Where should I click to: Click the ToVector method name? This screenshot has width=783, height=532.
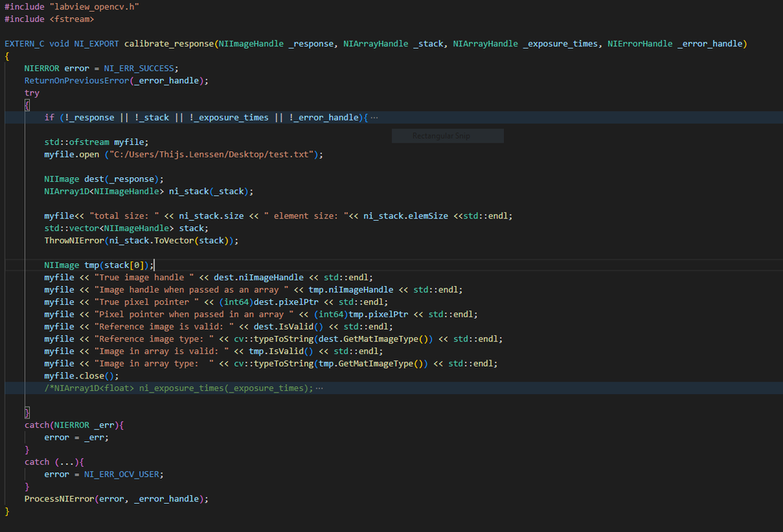click(x=174, y=241)
